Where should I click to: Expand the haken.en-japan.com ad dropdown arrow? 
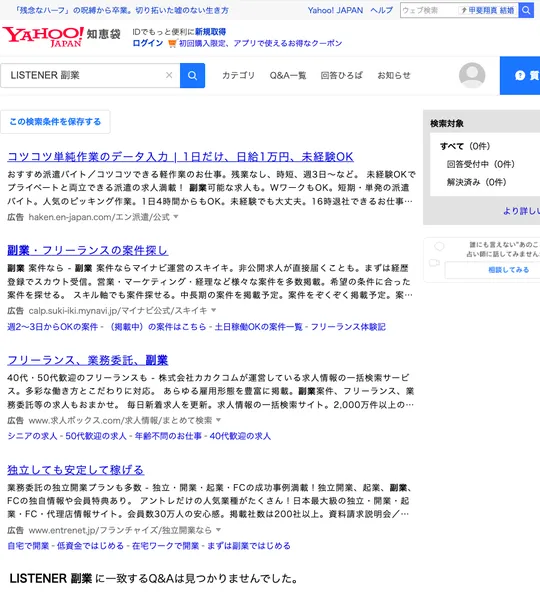[x=176, y=217]
